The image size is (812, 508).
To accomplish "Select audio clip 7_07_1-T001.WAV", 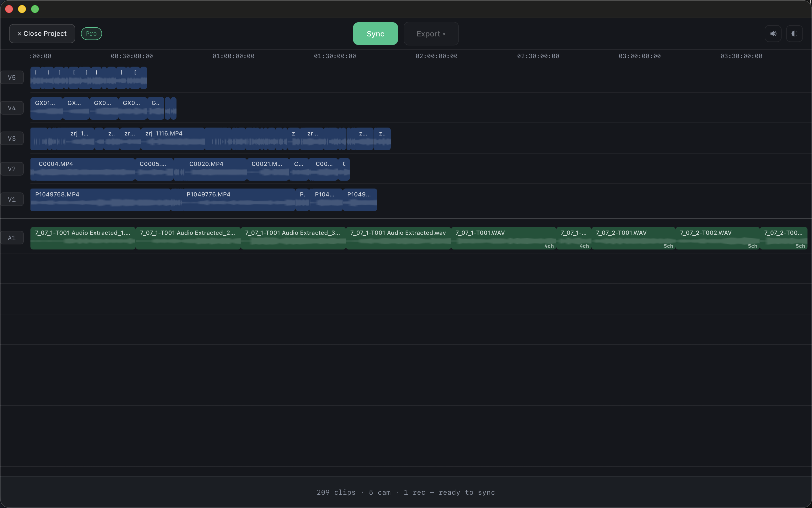I will tap(504, 238).
